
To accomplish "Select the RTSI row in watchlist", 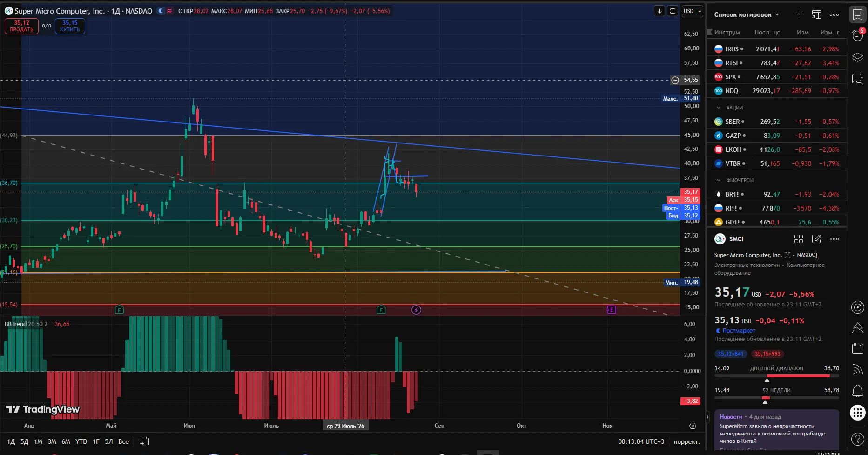I will (x=776, y=63).
